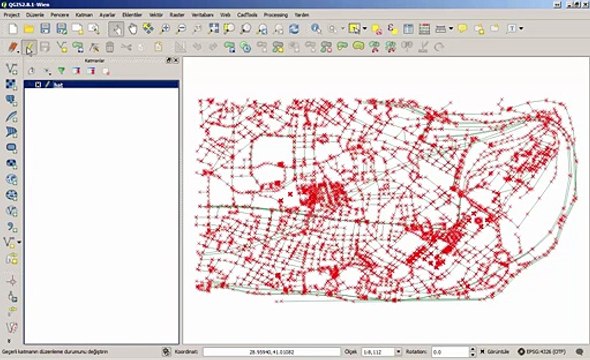This screenshot has width=590, height=360.
Task: Toggle layer editing with pencil button
Action: tap(29, 47)
